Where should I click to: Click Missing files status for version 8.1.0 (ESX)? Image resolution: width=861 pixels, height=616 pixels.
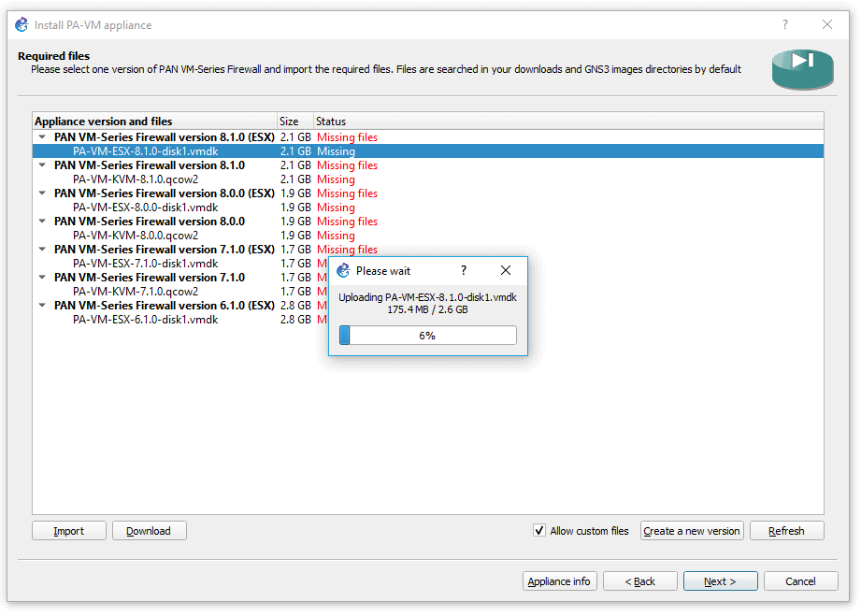(x=347, y=136)
